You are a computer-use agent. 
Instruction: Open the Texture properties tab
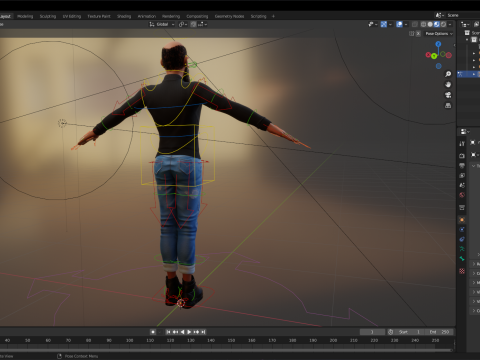pos(462,271)
